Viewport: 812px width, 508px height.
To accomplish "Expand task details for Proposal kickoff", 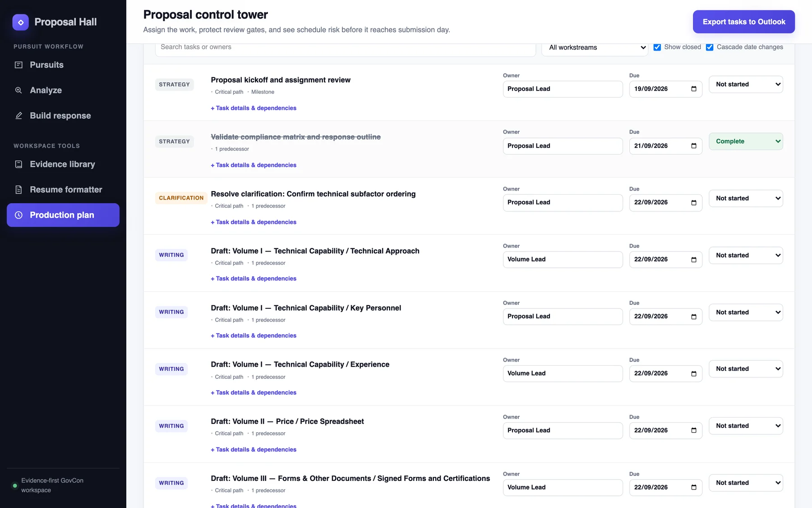I will coord(254,108).
